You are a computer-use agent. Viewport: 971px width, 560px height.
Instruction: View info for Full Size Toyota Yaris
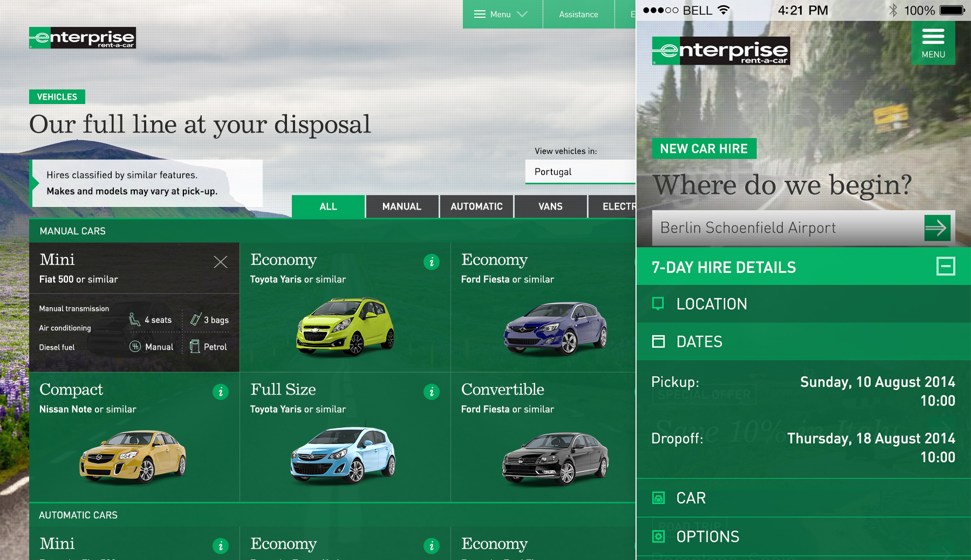(431, 392)
